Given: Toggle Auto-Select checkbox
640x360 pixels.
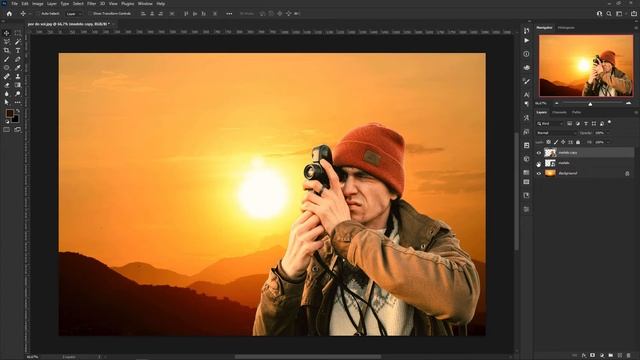Looking at the screenshot, I should click(x=38, y=13).
